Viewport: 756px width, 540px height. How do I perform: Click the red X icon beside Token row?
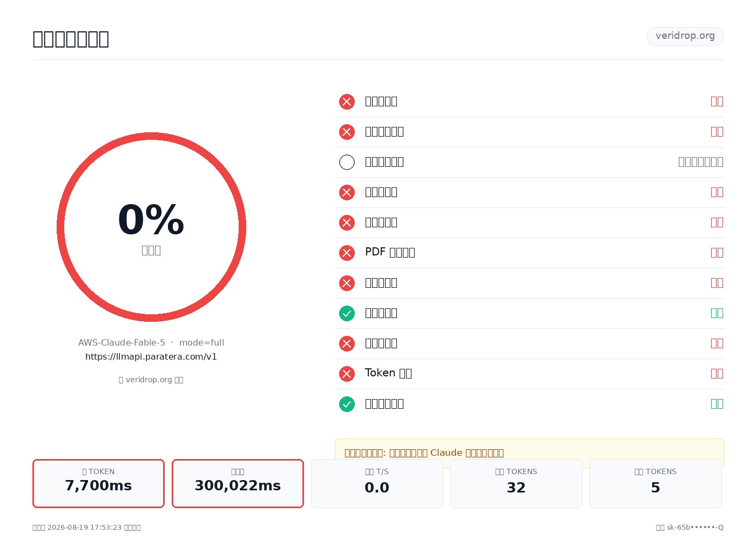[347, 374]
